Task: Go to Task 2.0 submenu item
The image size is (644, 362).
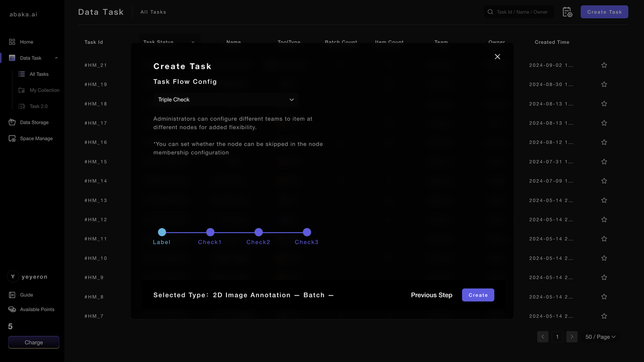Action: coord(38,106)
